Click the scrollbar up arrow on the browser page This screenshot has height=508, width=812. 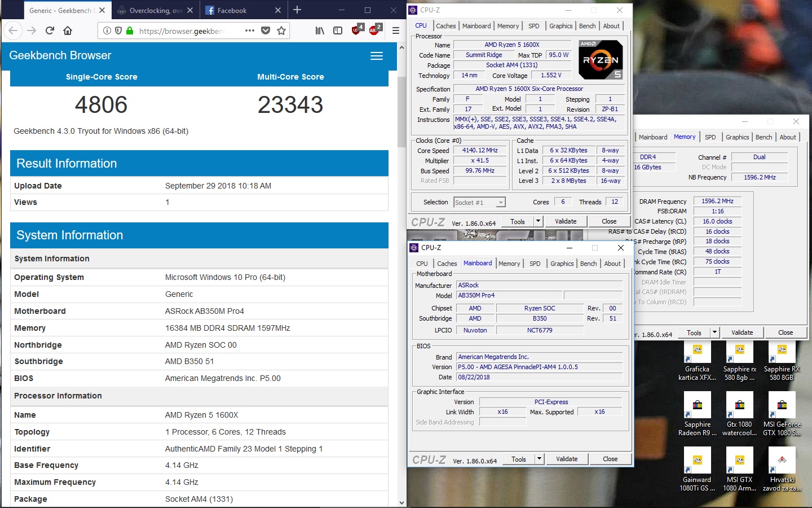tap(401, 47)
